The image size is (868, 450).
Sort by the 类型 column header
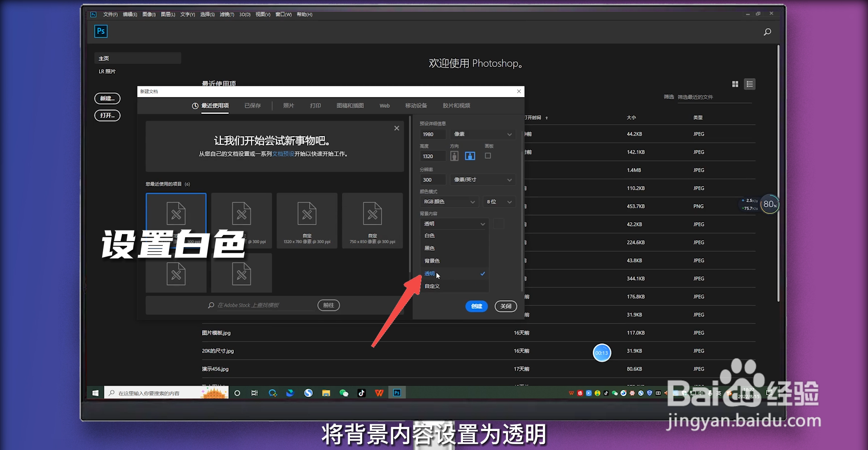pos(698,117)
